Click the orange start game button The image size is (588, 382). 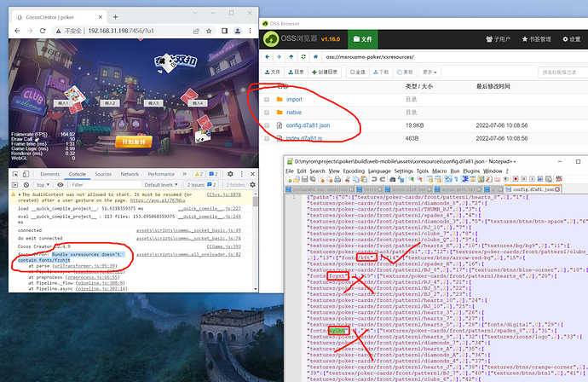coord(134,142)
